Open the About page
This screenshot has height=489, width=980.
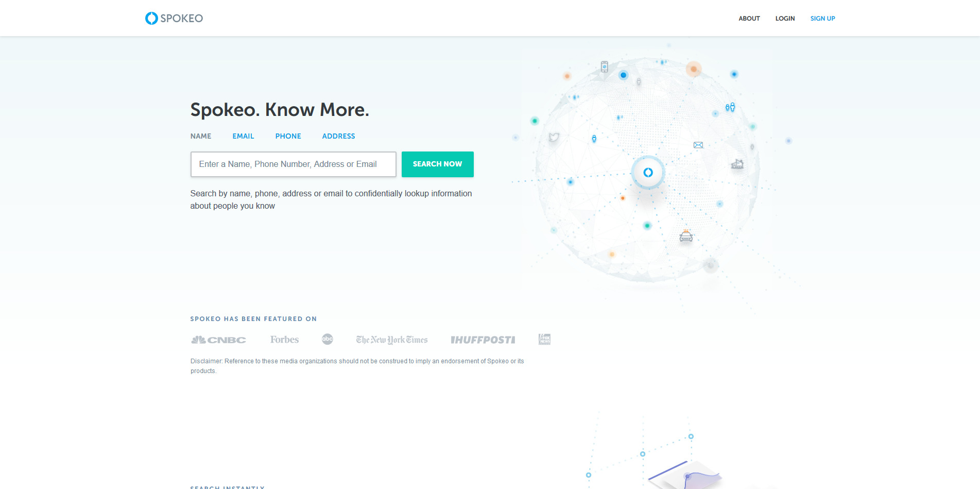click(749, 19)
